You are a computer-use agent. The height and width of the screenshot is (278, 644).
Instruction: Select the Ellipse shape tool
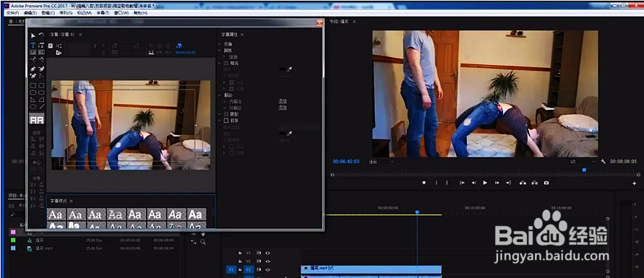tap(33, 106)
